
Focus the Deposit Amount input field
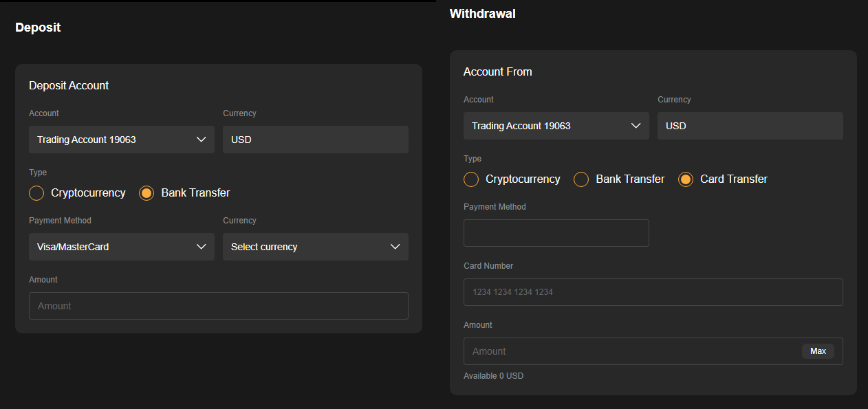click(219, 306)
